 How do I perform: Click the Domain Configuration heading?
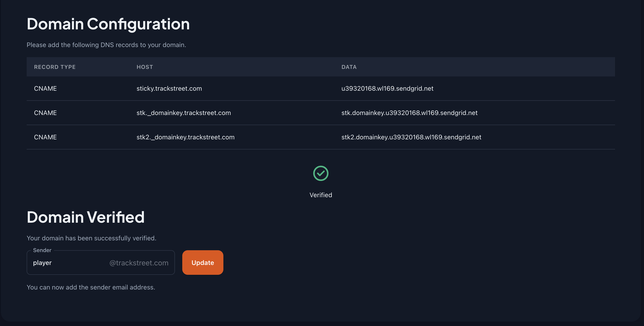tap(108, 24)
